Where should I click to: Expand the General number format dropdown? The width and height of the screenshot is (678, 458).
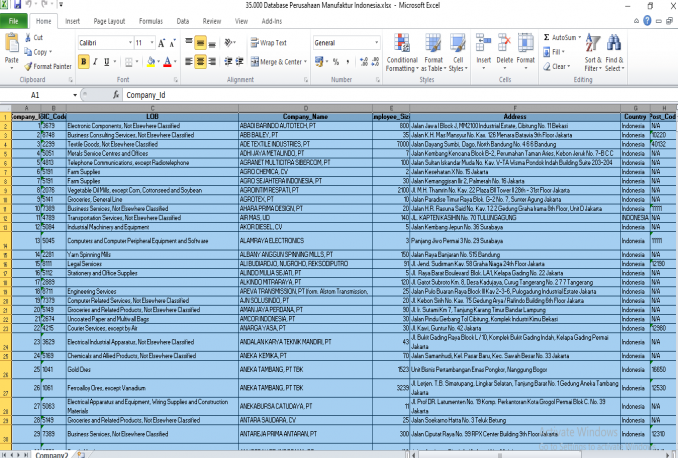pos(375,43)
